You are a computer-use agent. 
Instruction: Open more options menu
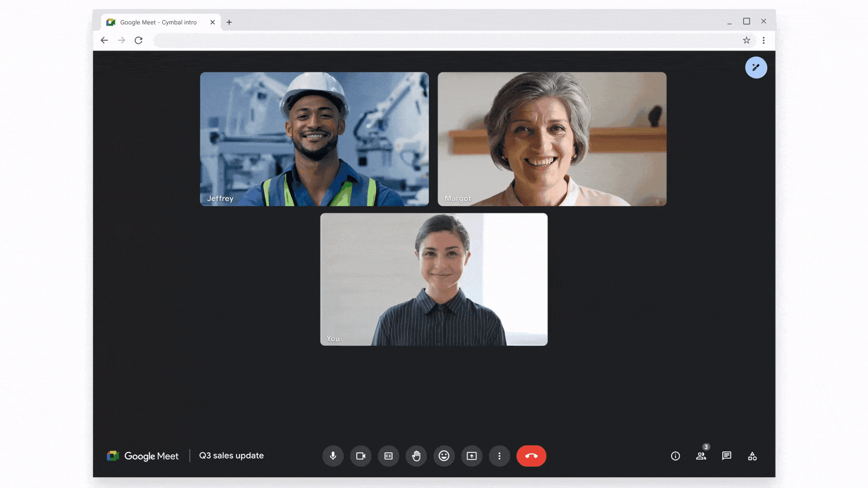click(x=500, y=455)
